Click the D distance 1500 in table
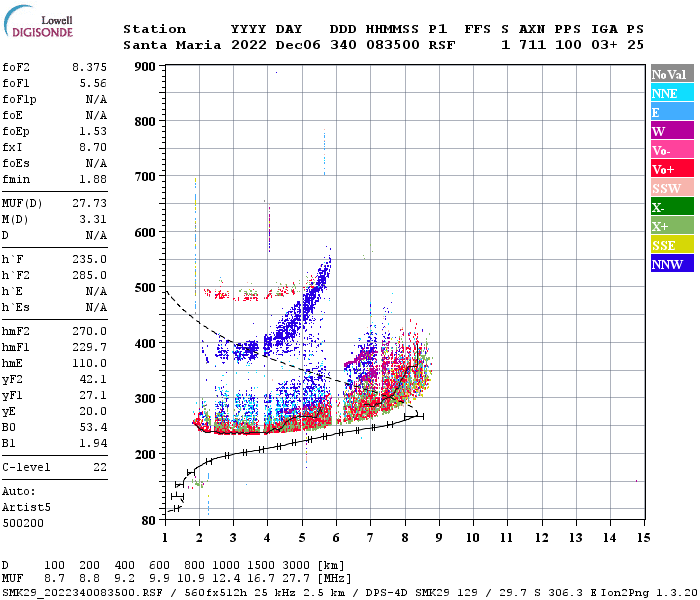Viewport: 700px width, 600px height. tap(261, 565)
